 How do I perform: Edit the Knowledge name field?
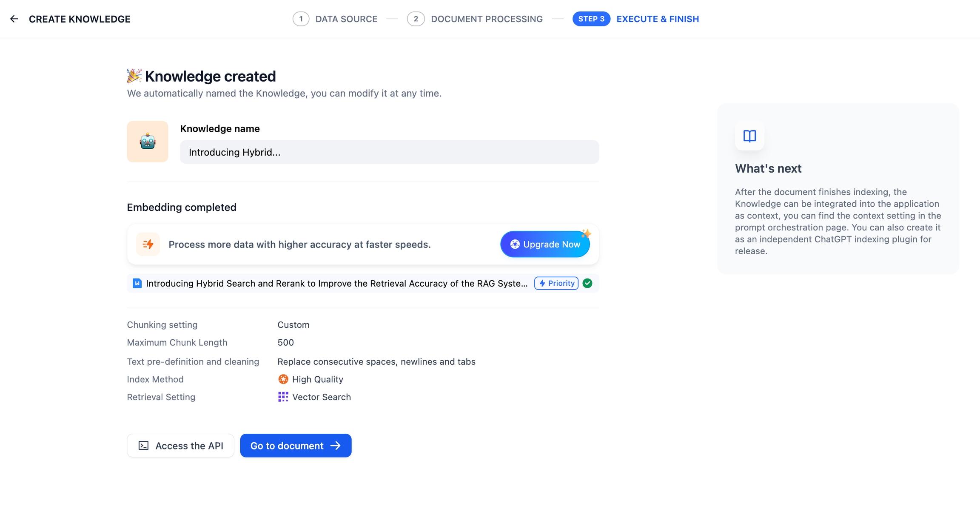point(389,152)
